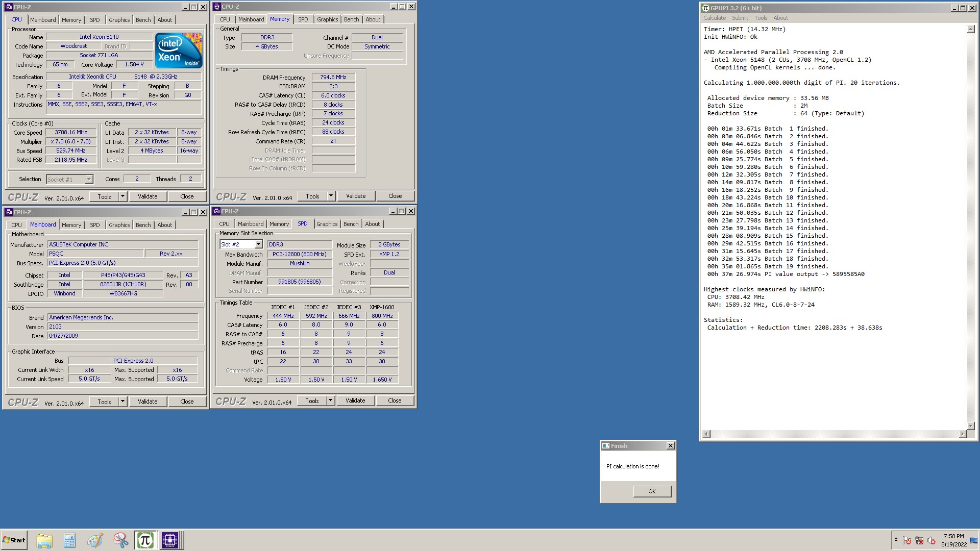Viewport: 980px width, 551px height.
Task: Expand Tools arrow in the CPU tab window
Action: [122, 196]
